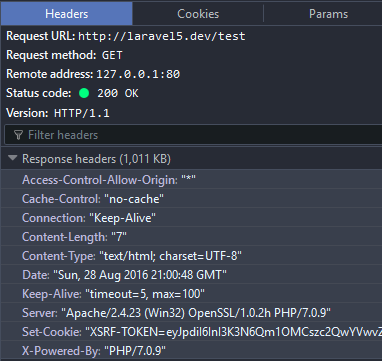
Task: Click the Content-Type header entry
Action: (x=191, y=256)
